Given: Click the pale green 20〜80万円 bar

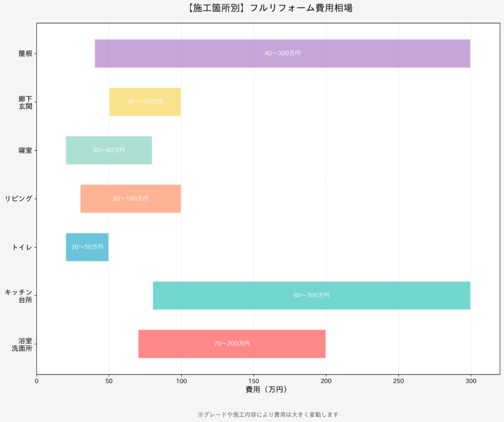Looking at the screenshot, I should [x=109, y=150].
